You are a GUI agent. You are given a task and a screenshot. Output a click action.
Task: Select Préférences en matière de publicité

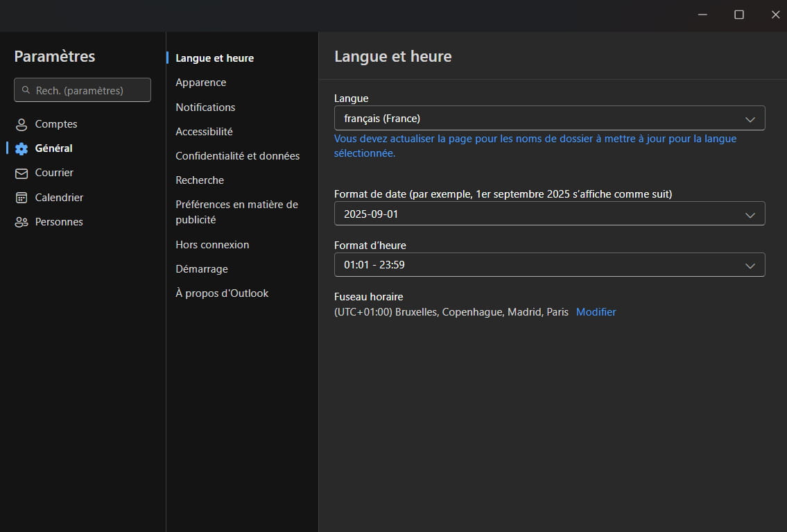pyautogui.click(x=236, y=212)
